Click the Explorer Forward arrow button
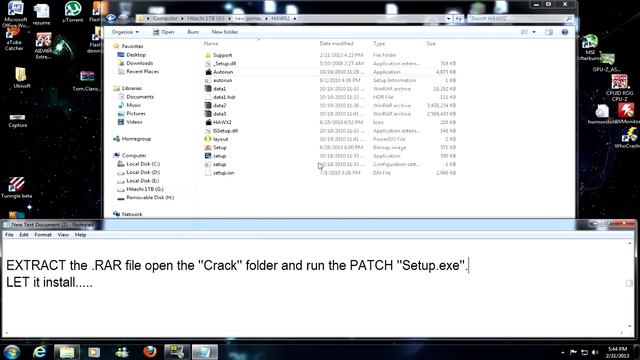The image size is (640, 360). [x=123, y=18]
